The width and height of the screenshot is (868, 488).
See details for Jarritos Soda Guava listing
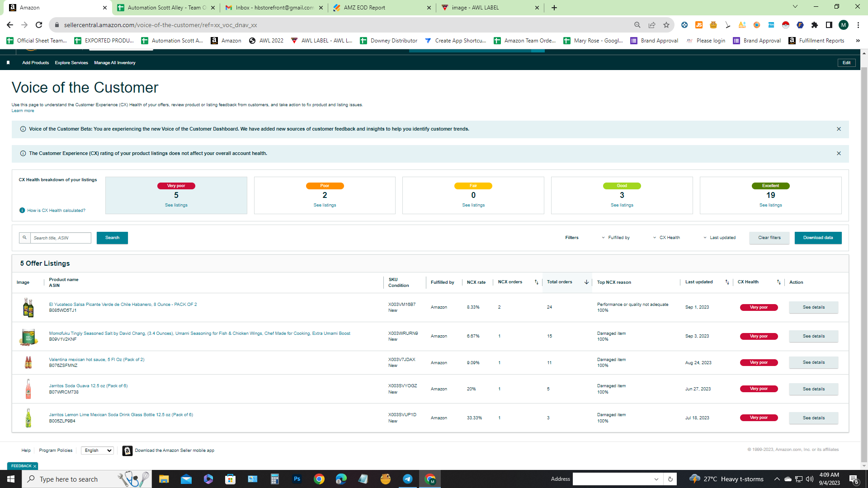813,389
